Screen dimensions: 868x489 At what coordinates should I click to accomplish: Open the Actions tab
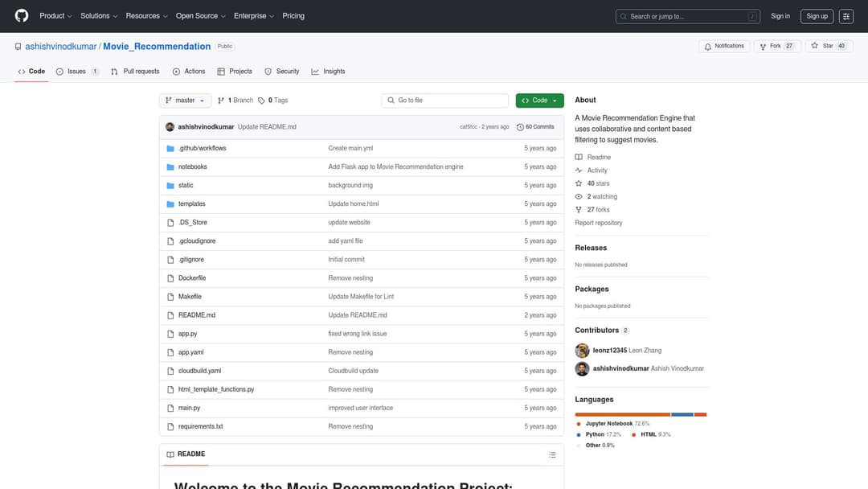(189, 72)
